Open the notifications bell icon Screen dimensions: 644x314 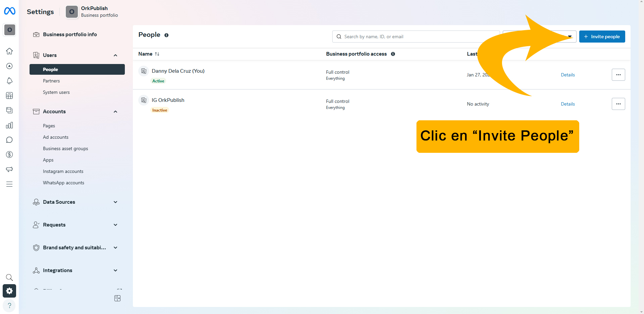9,81
